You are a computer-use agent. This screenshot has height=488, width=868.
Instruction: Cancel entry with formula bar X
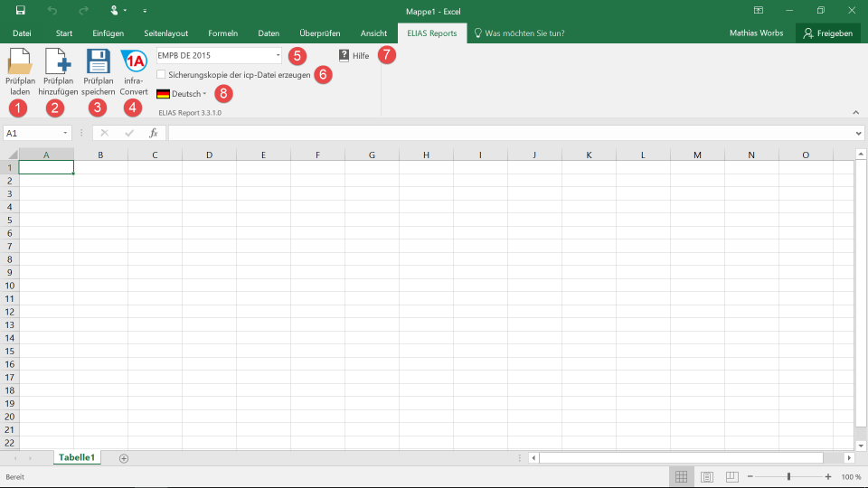[x=104, y=133]
